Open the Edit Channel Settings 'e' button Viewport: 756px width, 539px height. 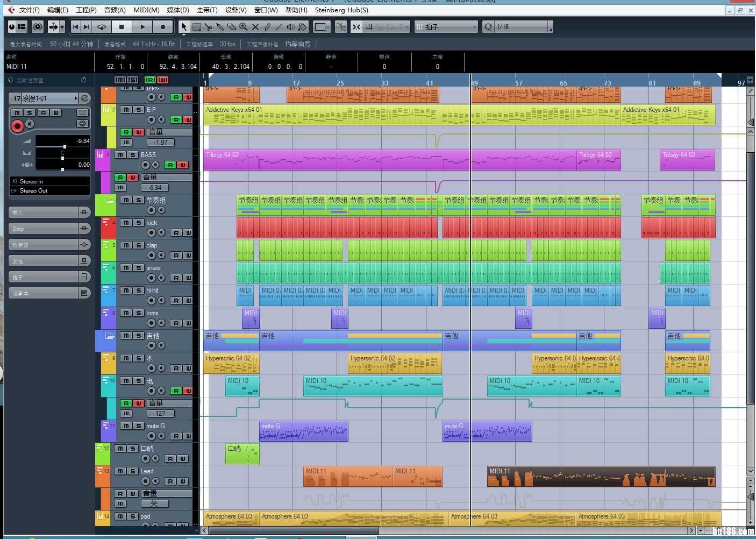(x=84, y=98)
